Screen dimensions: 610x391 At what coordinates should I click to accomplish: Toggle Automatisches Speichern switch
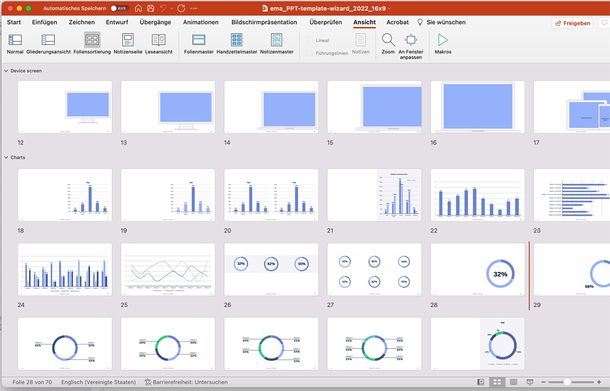pos(118,8)
